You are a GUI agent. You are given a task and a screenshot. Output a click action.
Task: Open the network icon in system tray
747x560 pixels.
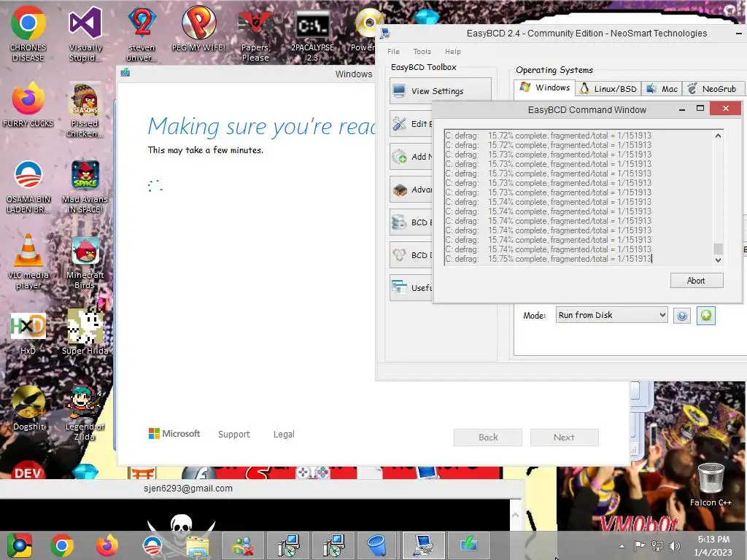(x=657, y=546)
